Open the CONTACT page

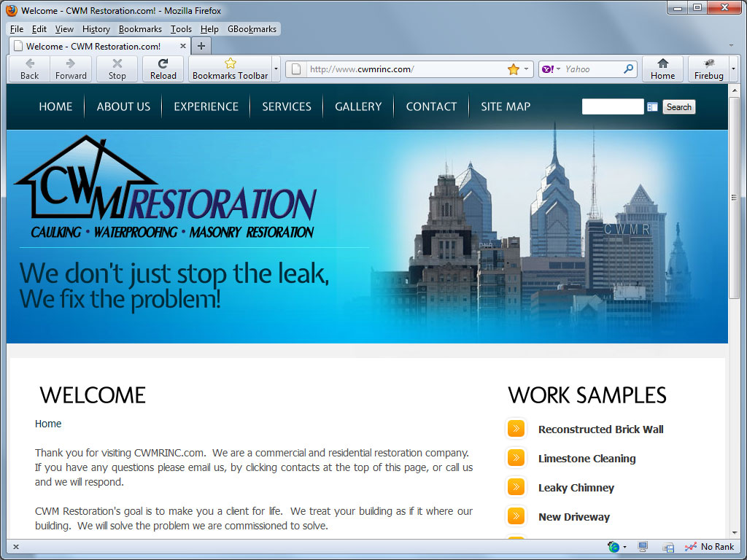click(431, 106)
